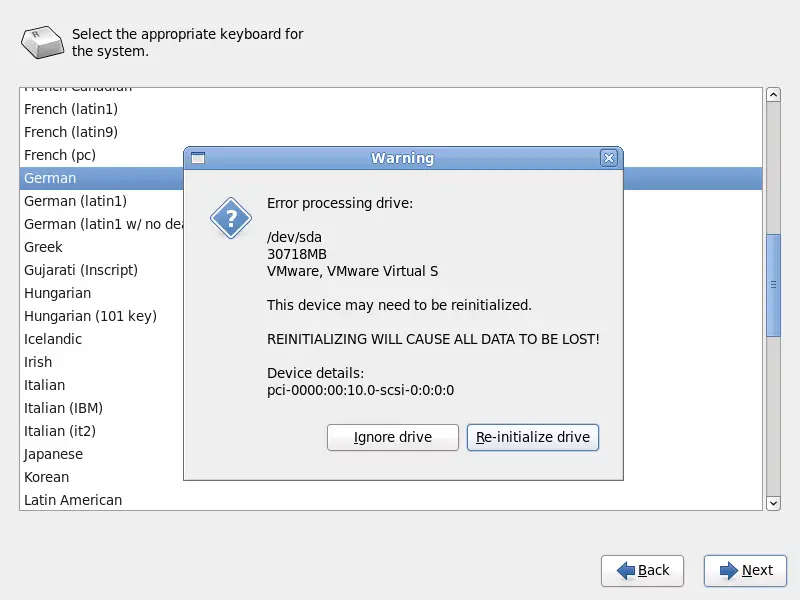Image resolution: width=800 pixels, height=600 pixels.
Task: Click the blue arrow on the Back button
Action: tap(626, 570)
